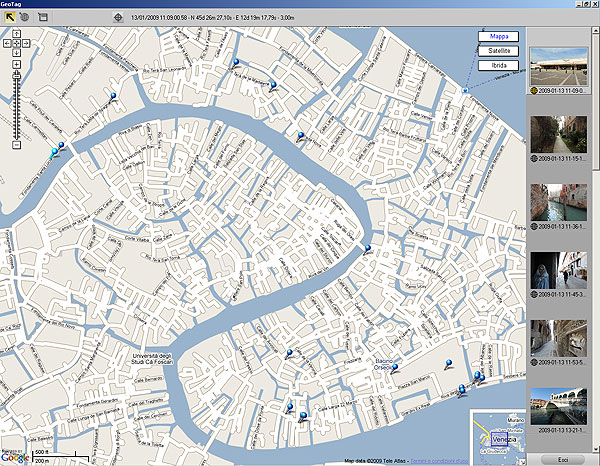Open thumbnail of the train station photo
Screen dimensions: 600x466
tap(559, 67)
